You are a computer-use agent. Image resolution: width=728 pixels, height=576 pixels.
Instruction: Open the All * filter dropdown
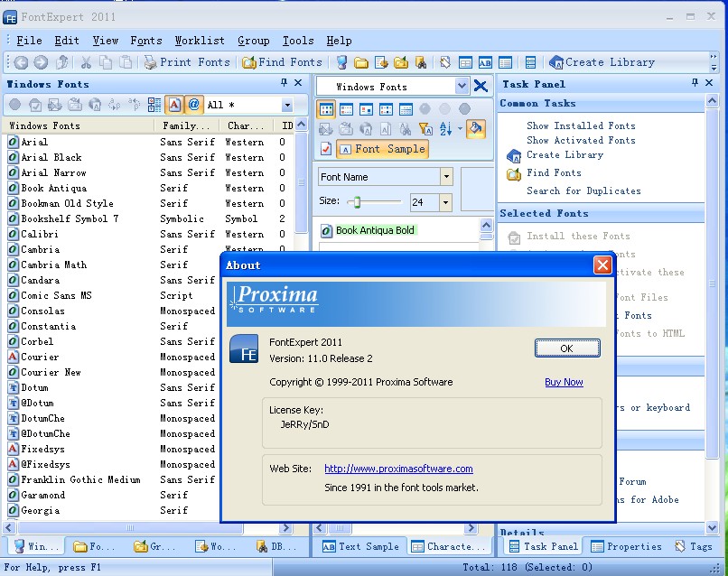point(287,106)
